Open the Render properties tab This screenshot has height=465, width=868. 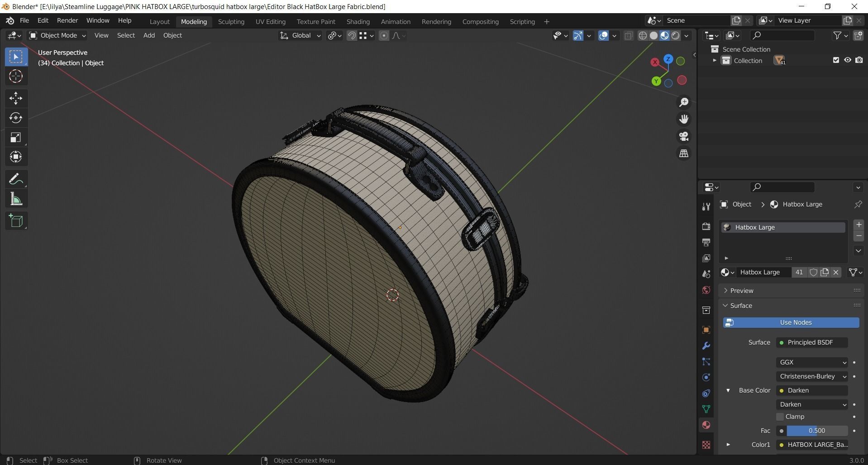coord(706,226)
